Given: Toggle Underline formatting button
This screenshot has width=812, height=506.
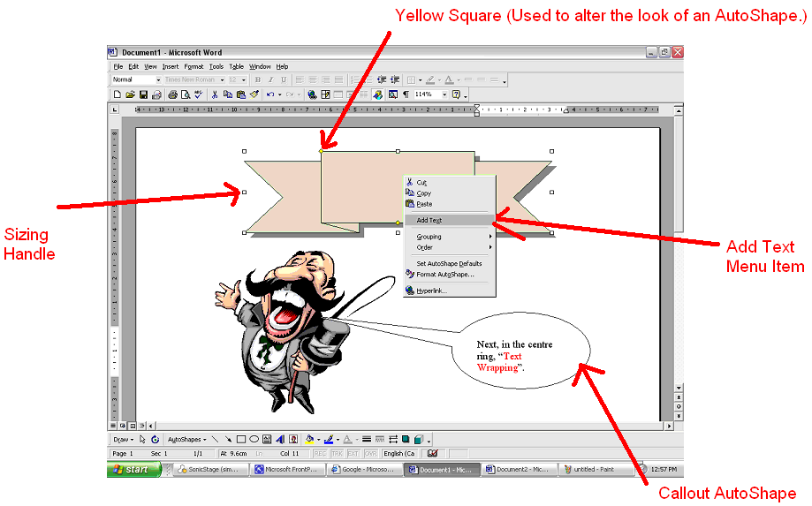Looking at the screenshot, I should 284,79.
